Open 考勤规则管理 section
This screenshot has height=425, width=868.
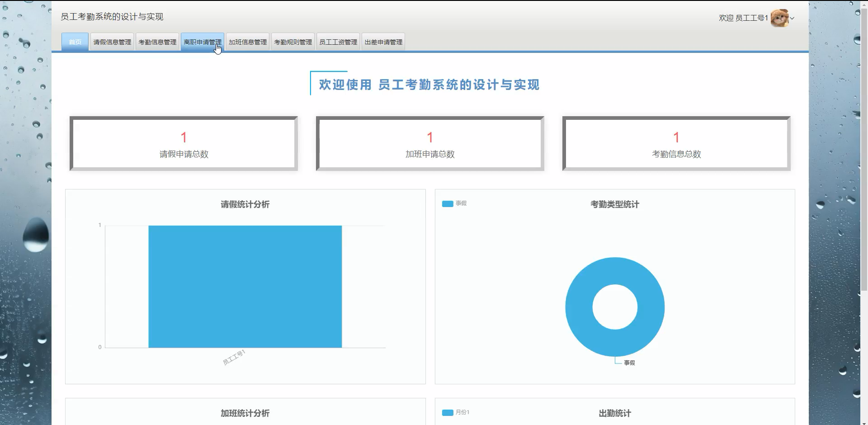click(292, 42)
